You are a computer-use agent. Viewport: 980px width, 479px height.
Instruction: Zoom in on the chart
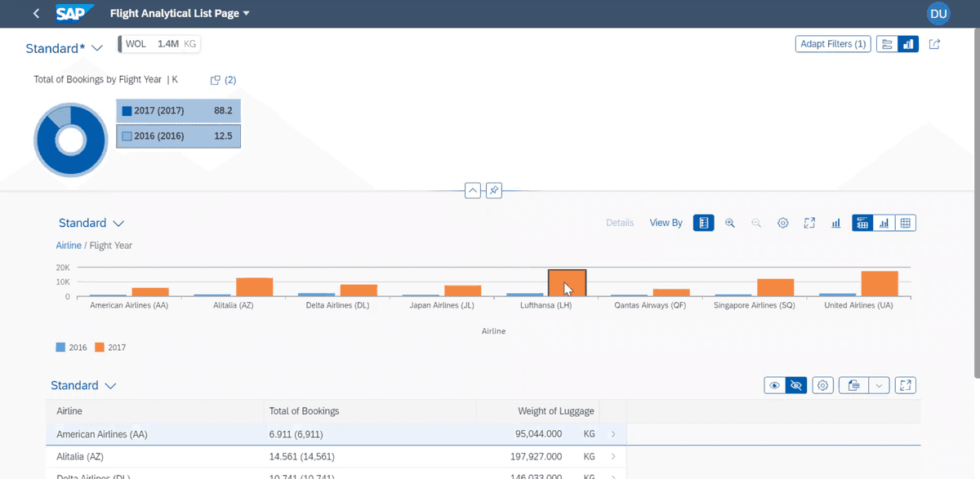[730, 223]
